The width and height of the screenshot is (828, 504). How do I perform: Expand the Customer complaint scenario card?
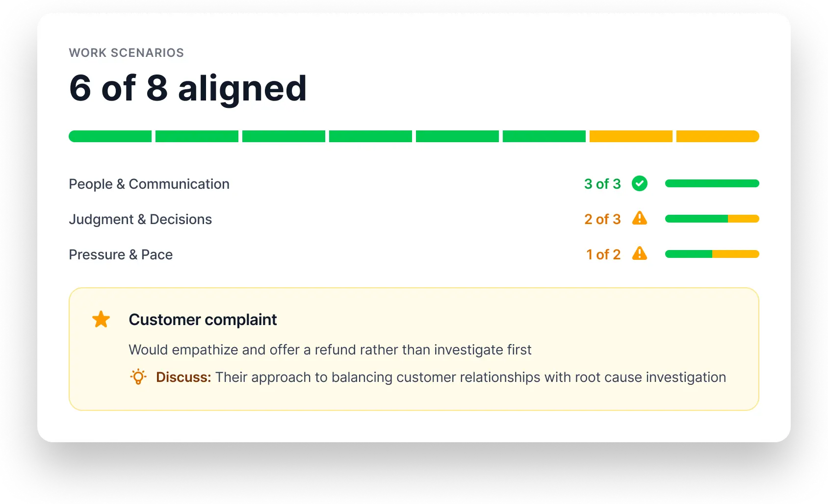[x=414, y=349]
